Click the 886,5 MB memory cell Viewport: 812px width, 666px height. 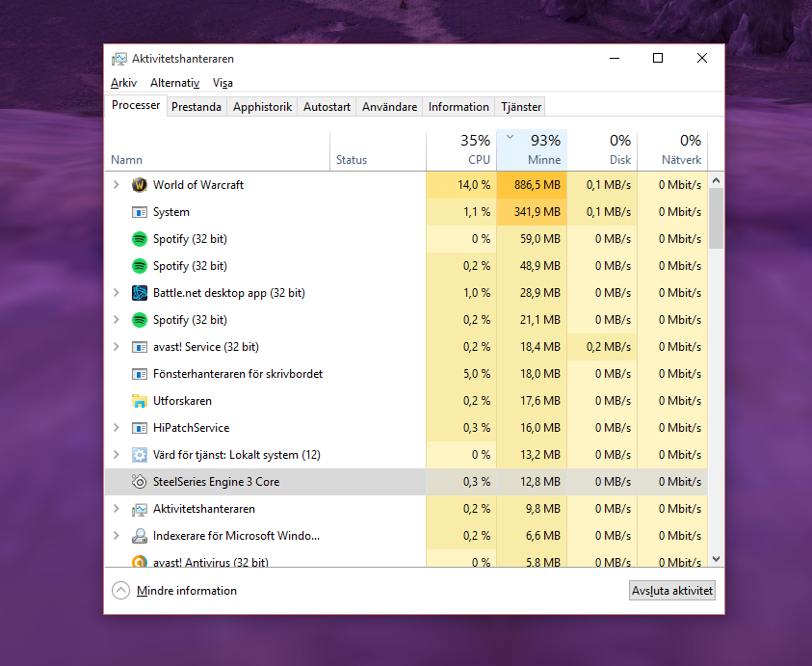532,185
